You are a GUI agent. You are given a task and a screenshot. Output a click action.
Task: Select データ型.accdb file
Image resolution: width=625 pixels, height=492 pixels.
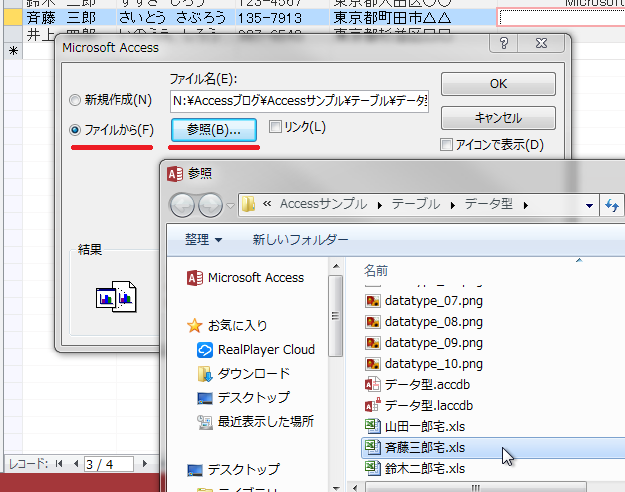tap(427, 385)
